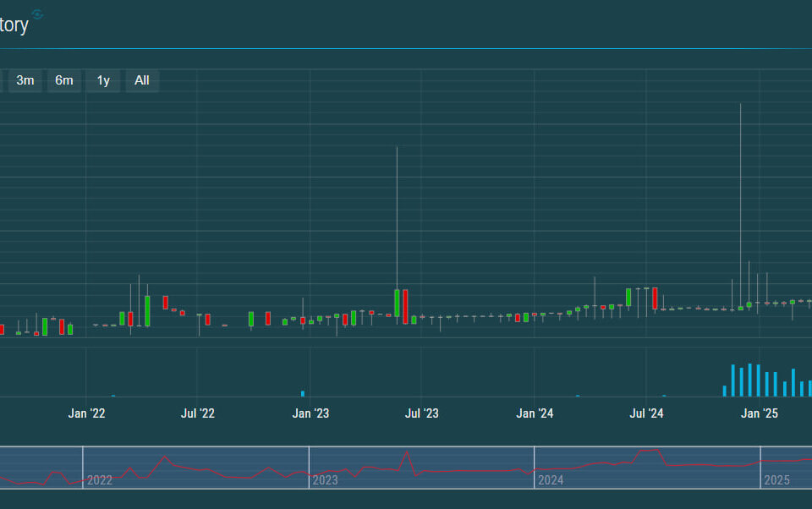
Task: Click the Jul '24 axis label
Action: pos(646,413)
